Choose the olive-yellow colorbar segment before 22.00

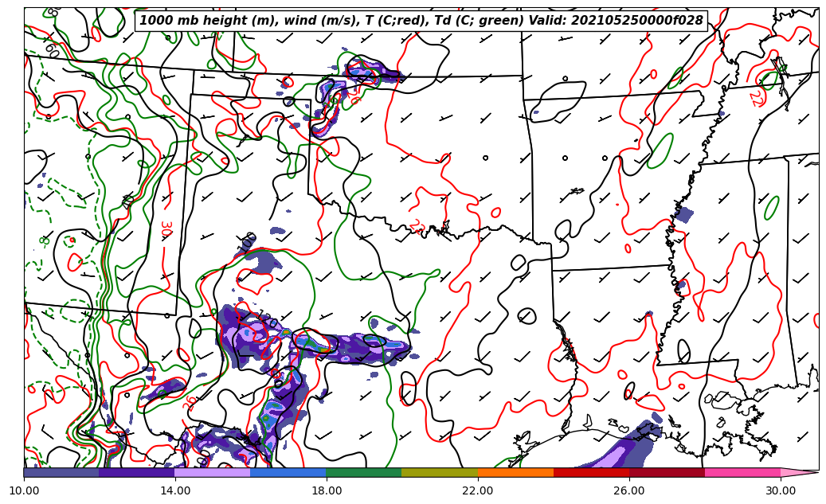[x=440, y=473]
